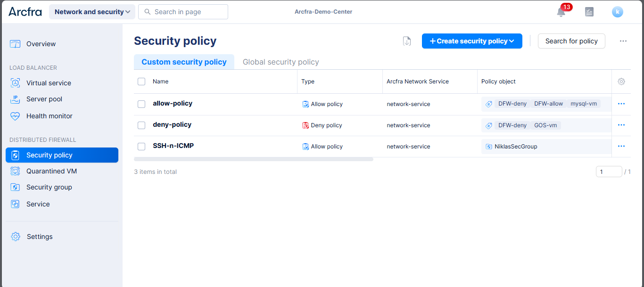This screenshot has height=287, width=644.
Task: Open more actions for allow-policy row
Action: click(x=621, y=104)
